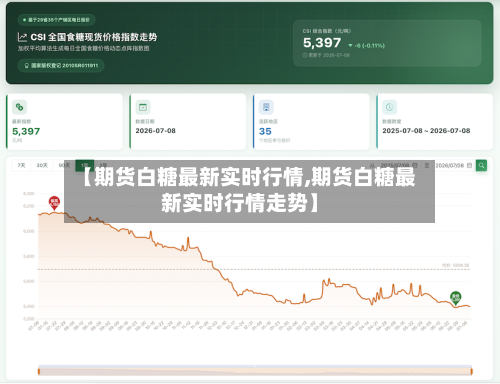Click the end date field 2026/07/08
The width and height of the screenshot is (500, 384).
[x=454, y=165]
